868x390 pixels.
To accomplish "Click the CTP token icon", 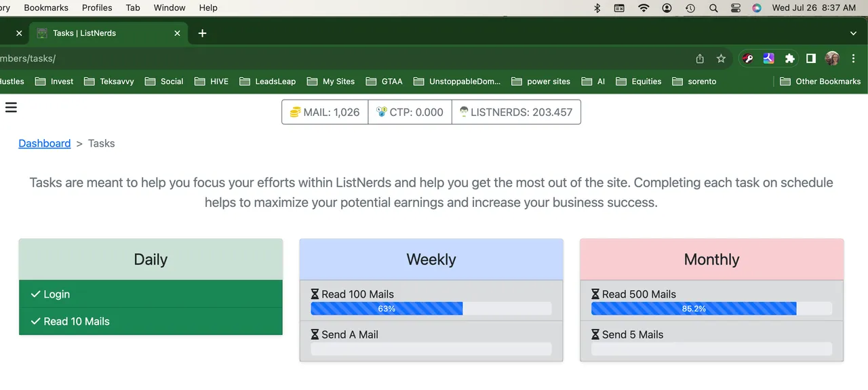I will (x=382, y=112).
